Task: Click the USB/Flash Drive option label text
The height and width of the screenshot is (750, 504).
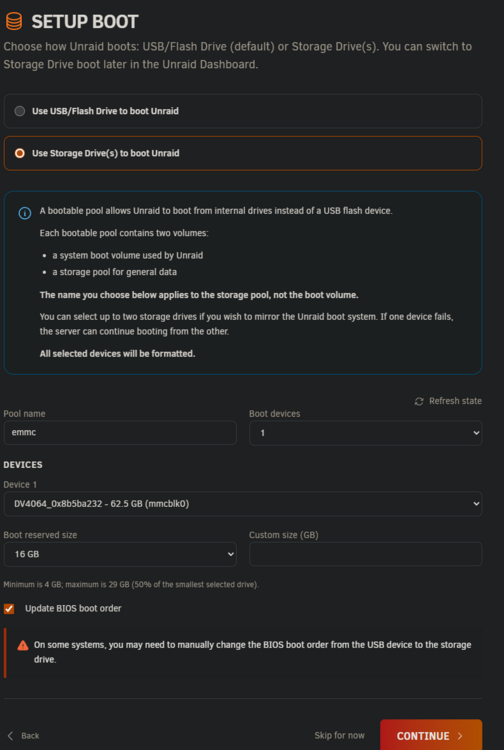Action: coord(105,111)
